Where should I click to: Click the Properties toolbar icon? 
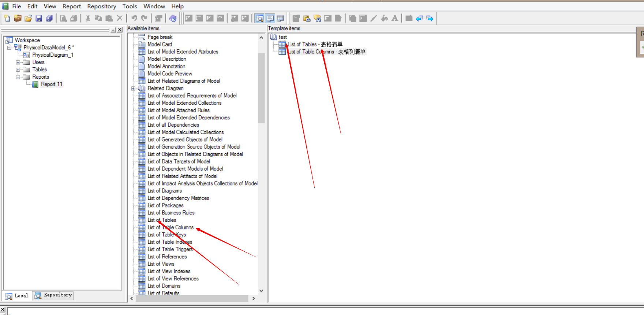coord(158,18)
